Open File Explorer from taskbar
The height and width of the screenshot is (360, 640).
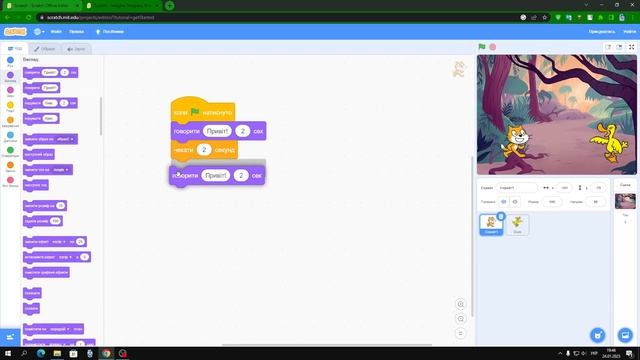point(57,353)
